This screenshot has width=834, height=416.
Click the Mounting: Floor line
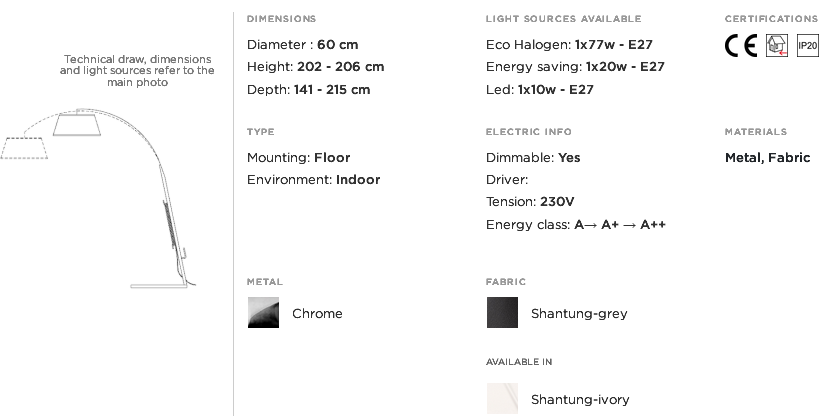[298, 157]
